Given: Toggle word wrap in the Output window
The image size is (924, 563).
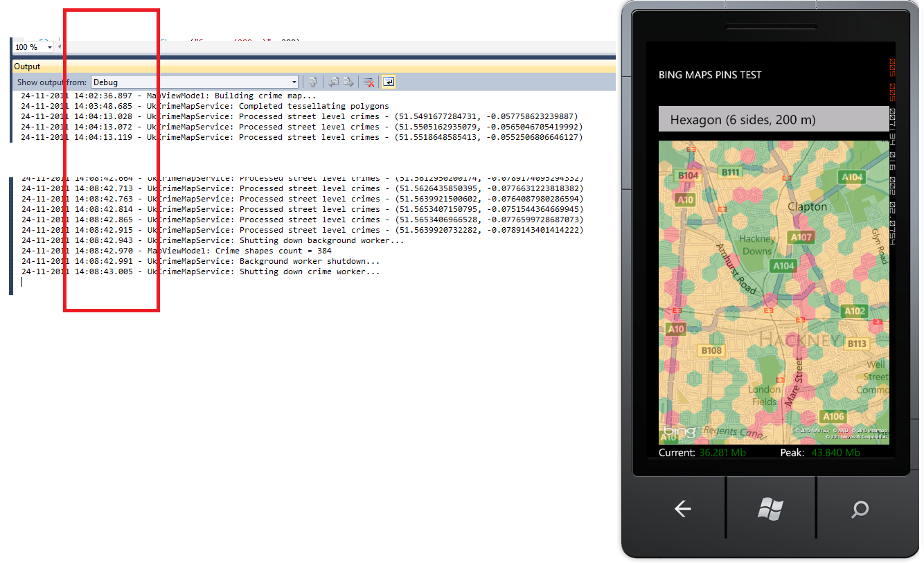Looking at the screenshot, I should [388, 82].
